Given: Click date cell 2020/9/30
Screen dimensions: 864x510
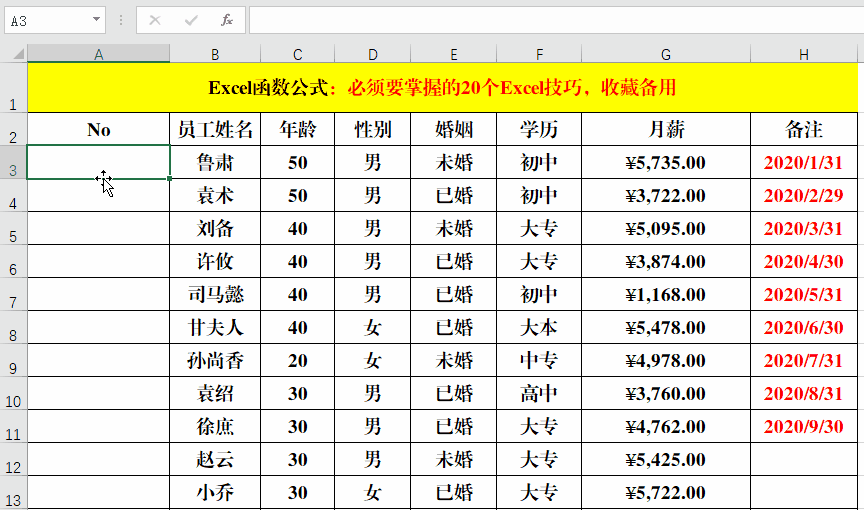Looking at the screenshot, I should pos(804,427).
